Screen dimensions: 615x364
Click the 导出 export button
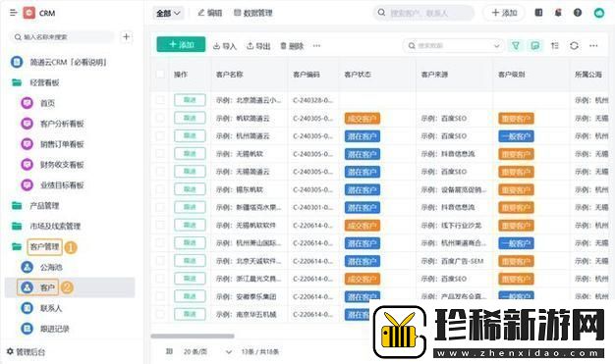point(258,46)
